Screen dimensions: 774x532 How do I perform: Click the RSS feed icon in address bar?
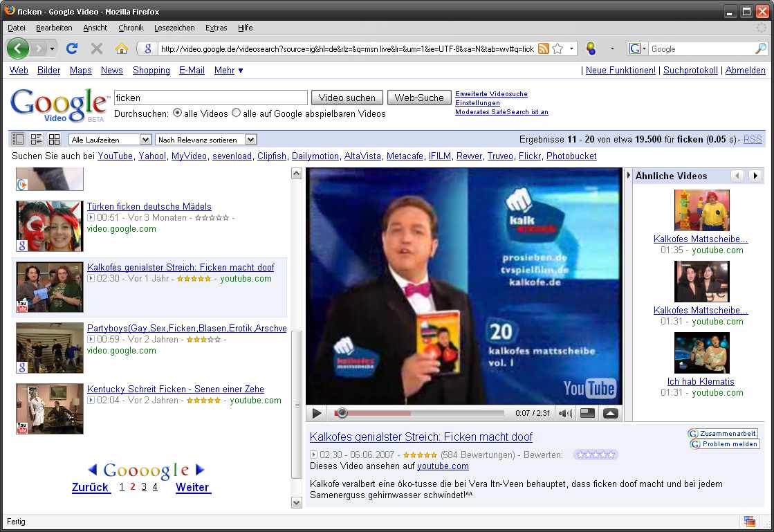(x=544, y=48)
